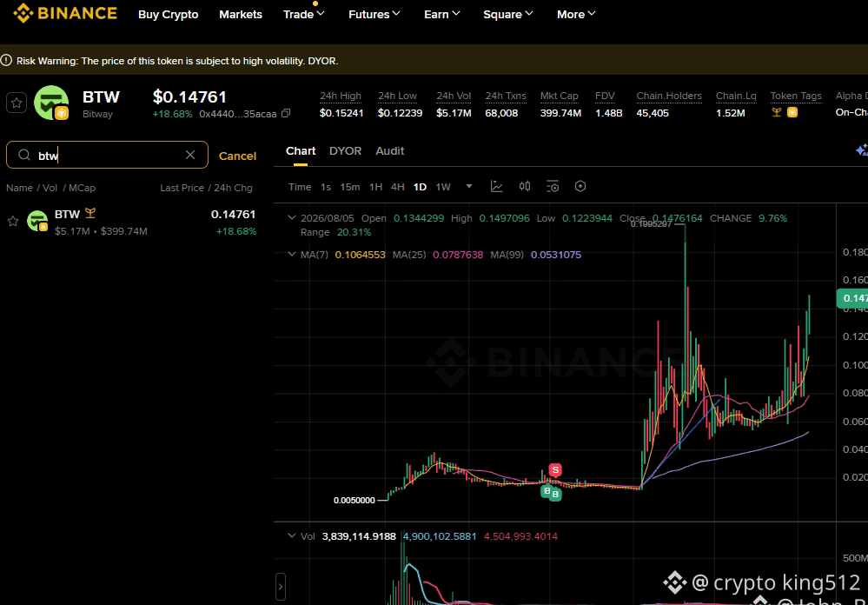The image size is (868, 605).
Task: Open candlestick chart type icon
Action: point(525,187)
